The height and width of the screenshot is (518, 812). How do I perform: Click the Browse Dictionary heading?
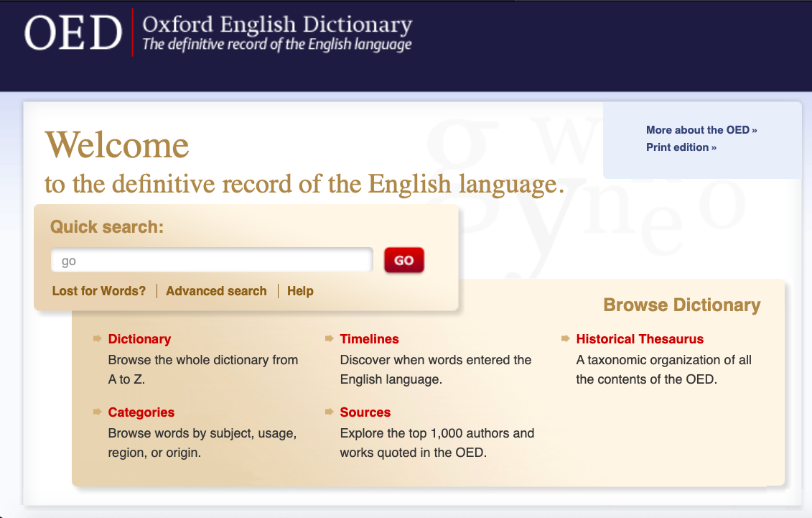click(x=681, y=305)
